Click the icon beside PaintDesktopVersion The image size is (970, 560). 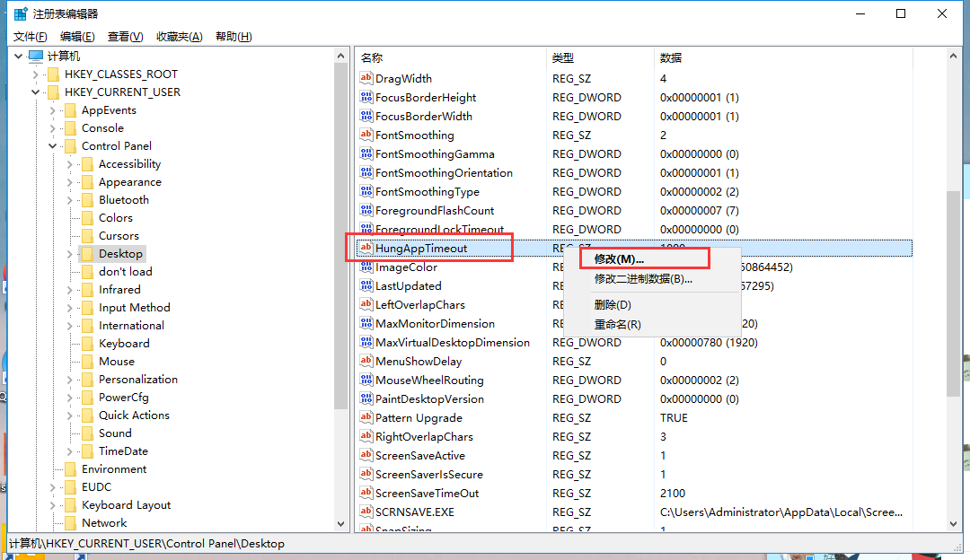click(x=366, y=399)
